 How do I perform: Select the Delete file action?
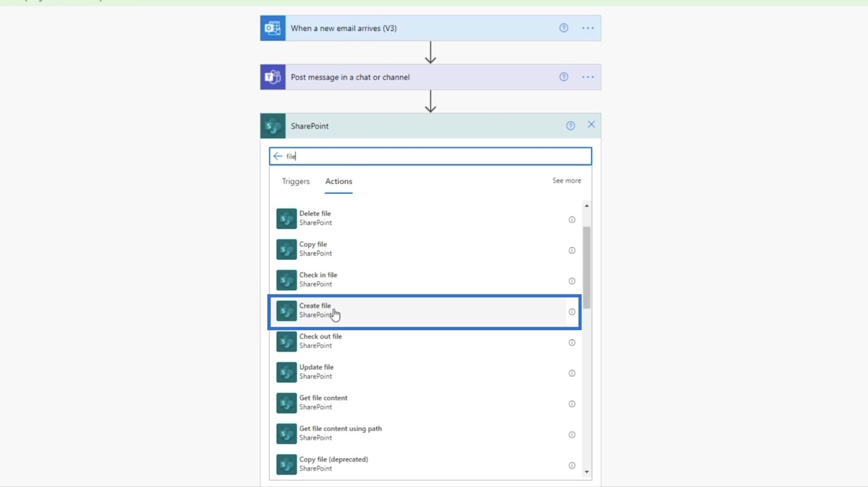425,219
